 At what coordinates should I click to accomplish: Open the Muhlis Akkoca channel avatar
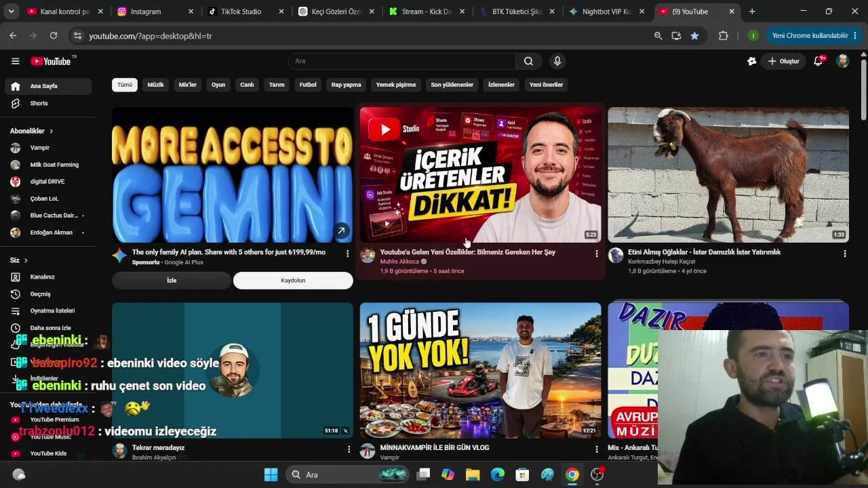click(368, 256)
